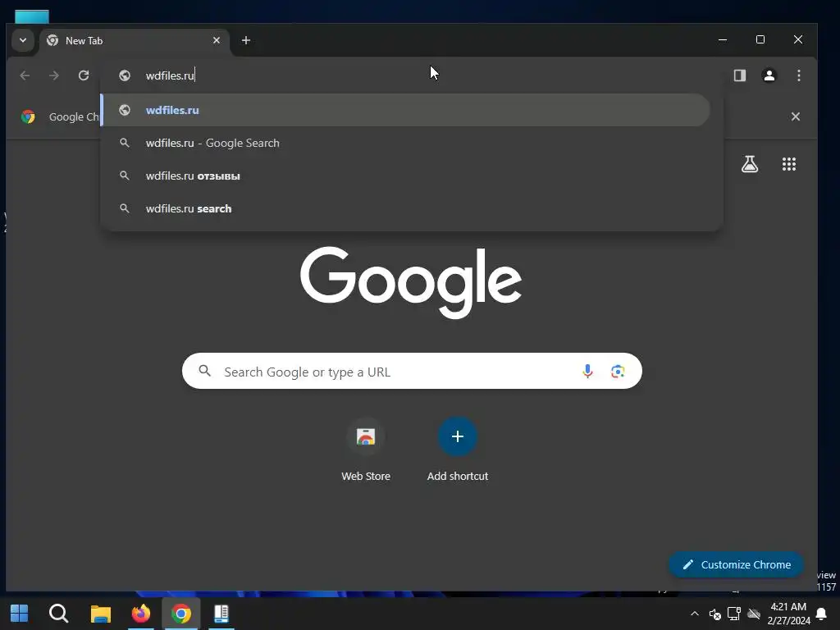The width and height of the screenshot is (840, 630).
Task: Open Chrome's three-dot menu
Action: tap(799, 75)
